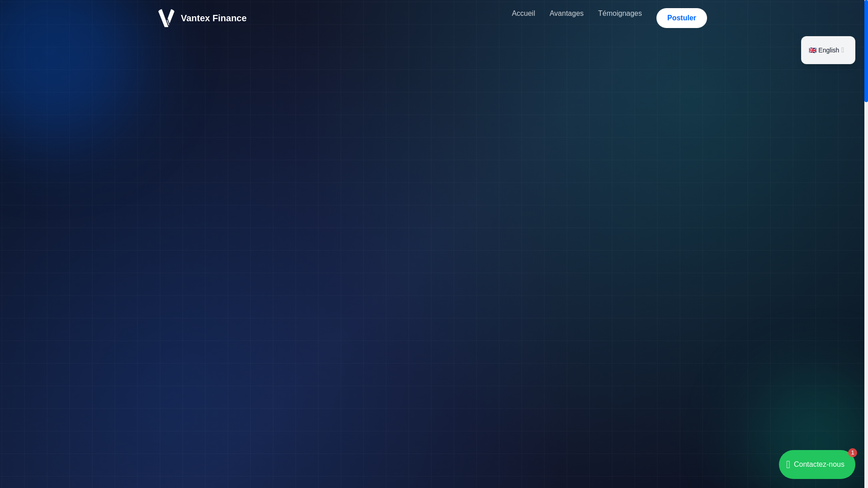Select the Témoignages menu item
The width and height of the screenshot is (868, 488).
tap(620, 14)
